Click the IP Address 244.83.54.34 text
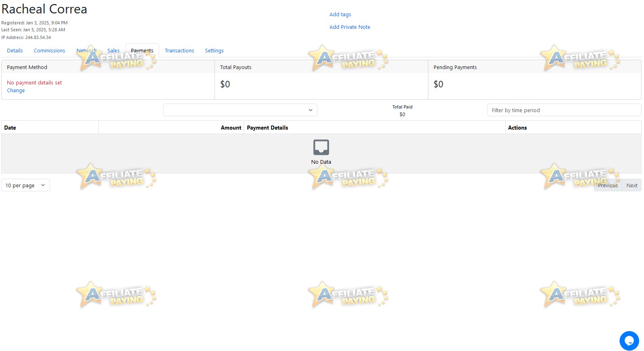Image resolution: width=644 pixels, height=351 pixels. coord(26,37)
